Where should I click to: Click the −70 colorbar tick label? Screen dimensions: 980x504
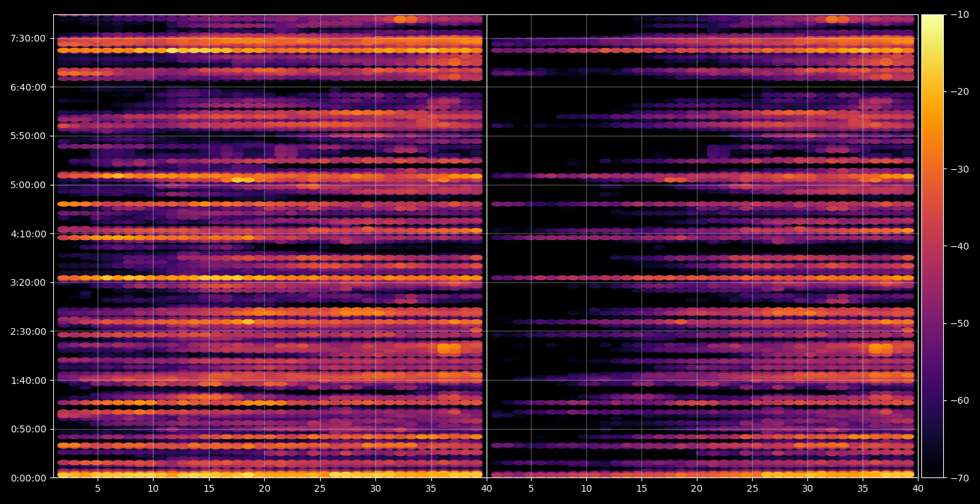pos(959,478)
